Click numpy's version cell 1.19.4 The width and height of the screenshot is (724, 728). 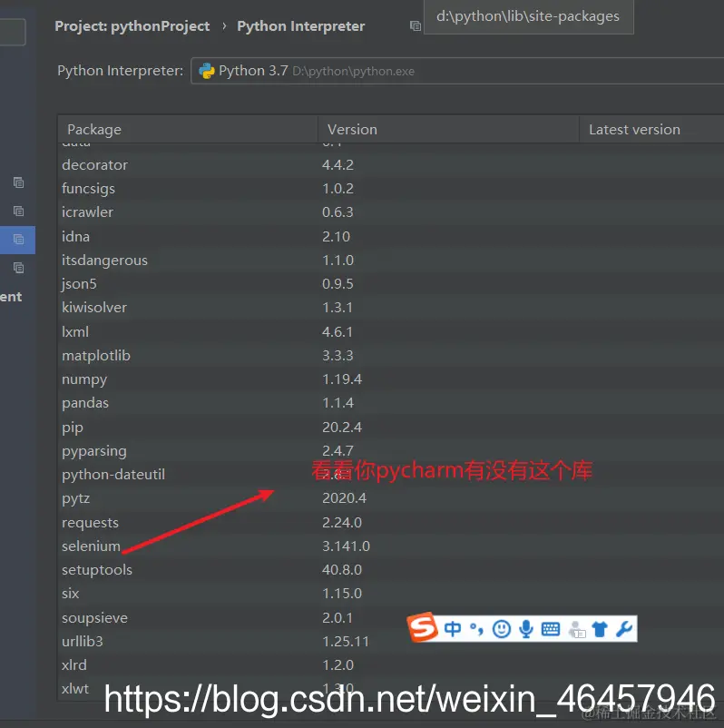[342, 379]
